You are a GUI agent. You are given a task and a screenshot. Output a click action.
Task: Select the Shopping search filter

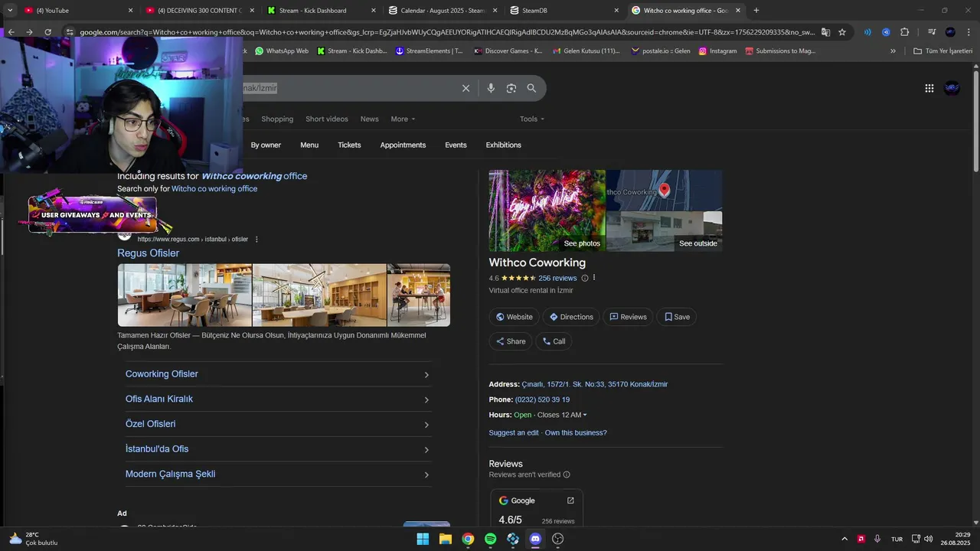pos(277,119)
